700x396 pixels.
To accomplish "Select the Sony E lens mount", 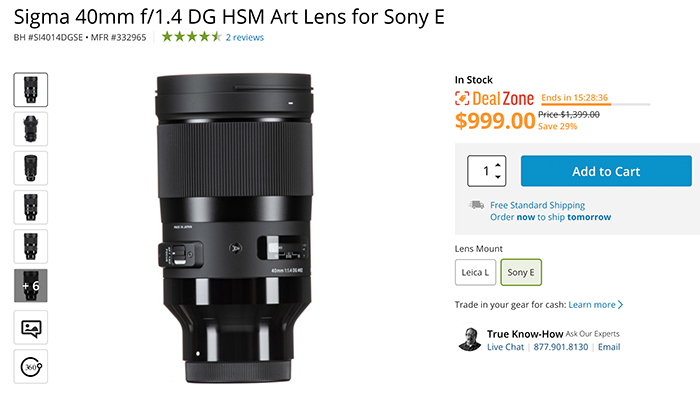I will 521,272.
